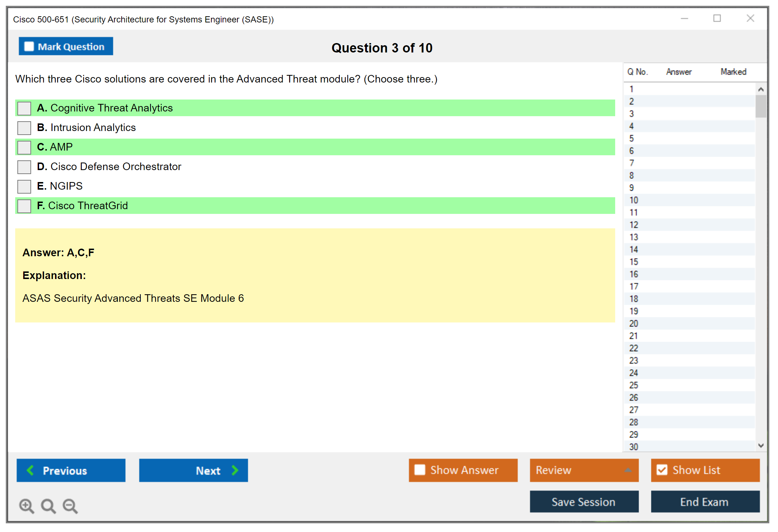This screenshot has height=532, width=778.
Task: Jump to question 5 in list
Action: coord(631,139)
